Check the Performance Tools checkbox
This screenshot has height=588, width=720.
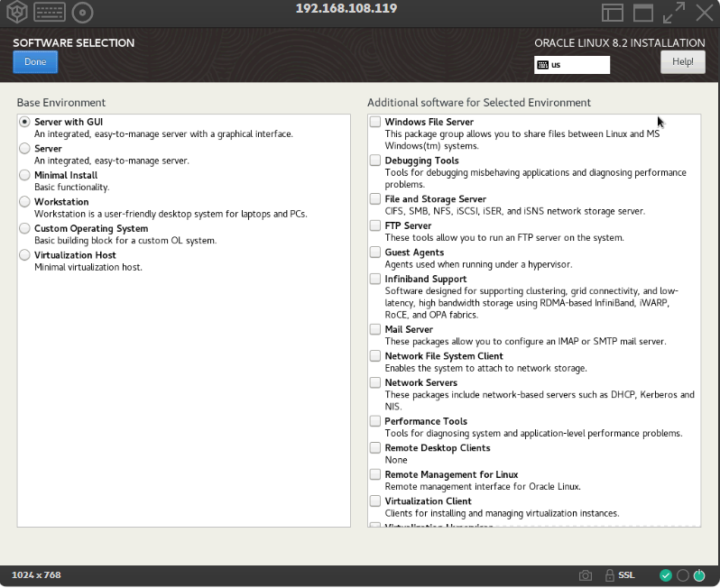click(x=375, y=421)
